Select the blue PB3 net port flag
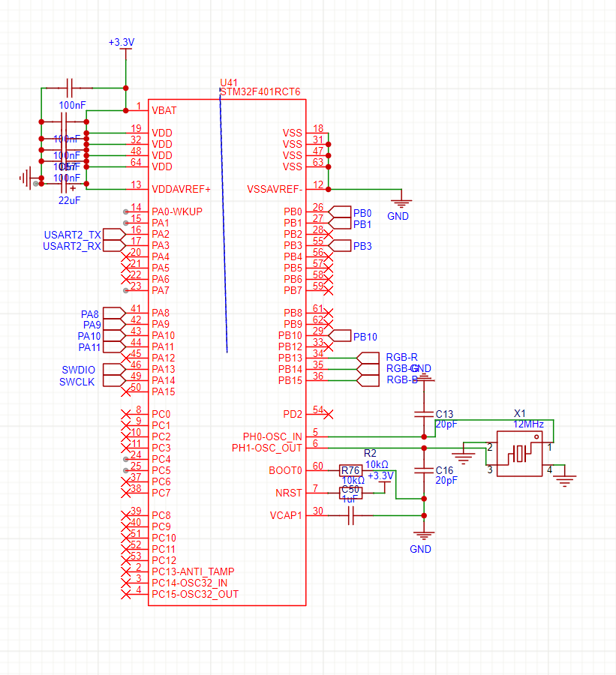This screenshot has width=616, height=675. click(x=339, y=245)
